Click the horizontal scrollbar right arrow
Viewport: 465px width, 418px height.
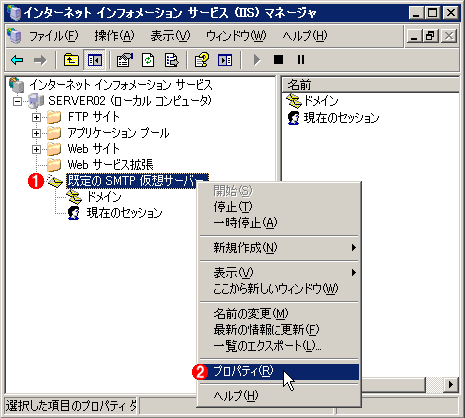(451, 385)
